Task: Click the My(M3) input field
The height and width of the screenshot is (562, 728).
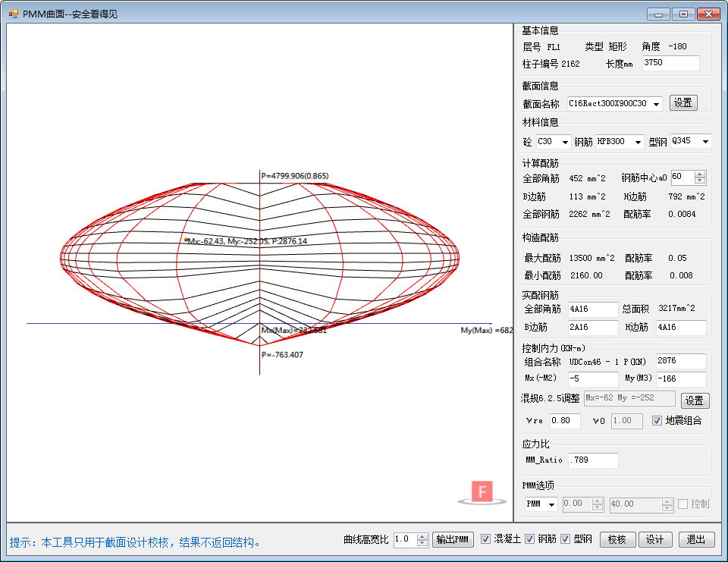Action: (681, 379)
